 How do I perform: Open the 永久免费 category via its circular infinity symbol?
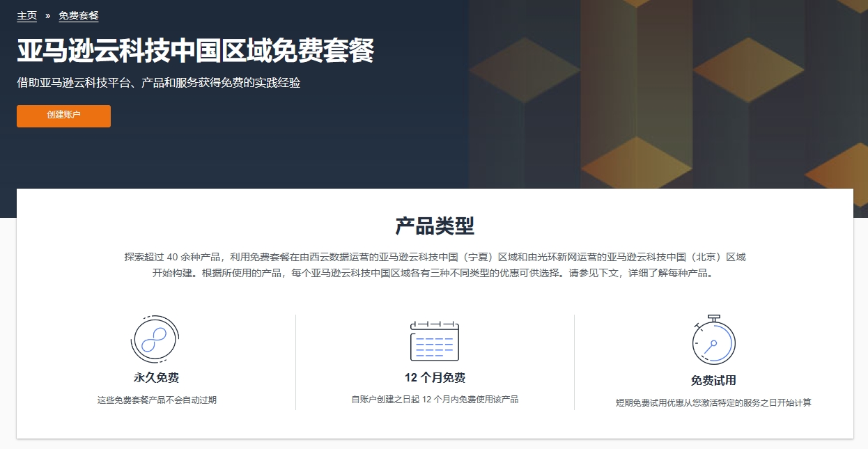pos(155,340)
